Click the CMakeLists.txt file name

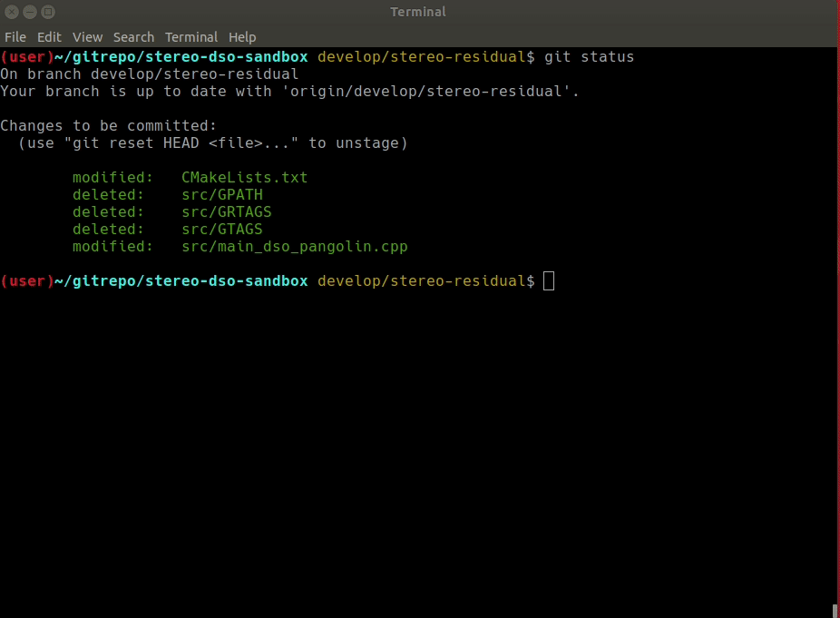click(244, 177)
